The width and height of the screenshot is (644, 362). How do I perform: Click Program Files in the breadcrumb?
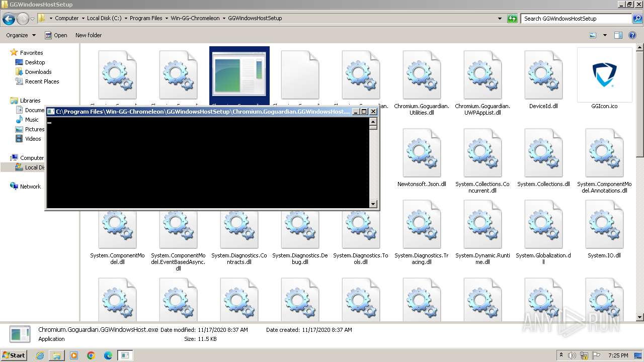coord(146,18)
